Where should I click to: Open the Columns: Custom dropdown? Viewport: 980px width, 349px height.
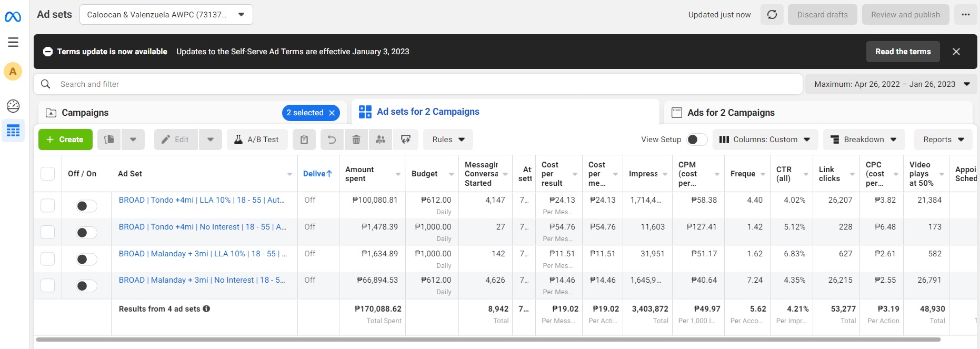(x=765, y=139)
